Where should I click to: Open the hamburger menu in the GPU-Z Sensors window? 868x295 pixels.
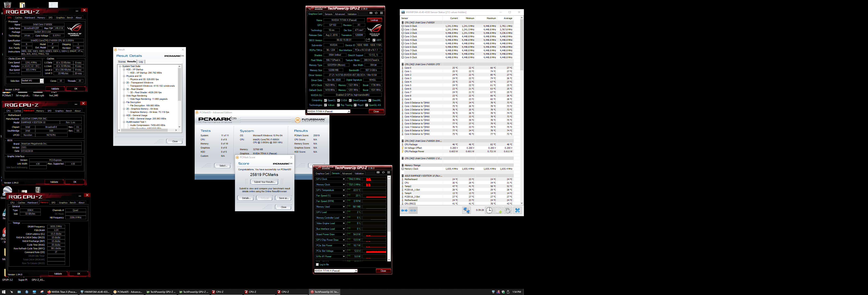389,172
